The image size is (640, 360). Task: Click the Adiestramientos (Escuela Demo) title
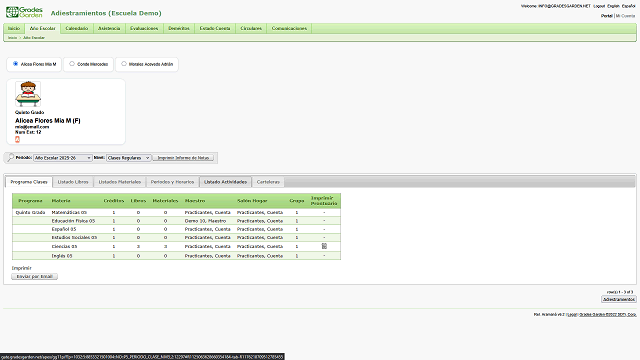[x=106, y=13]
